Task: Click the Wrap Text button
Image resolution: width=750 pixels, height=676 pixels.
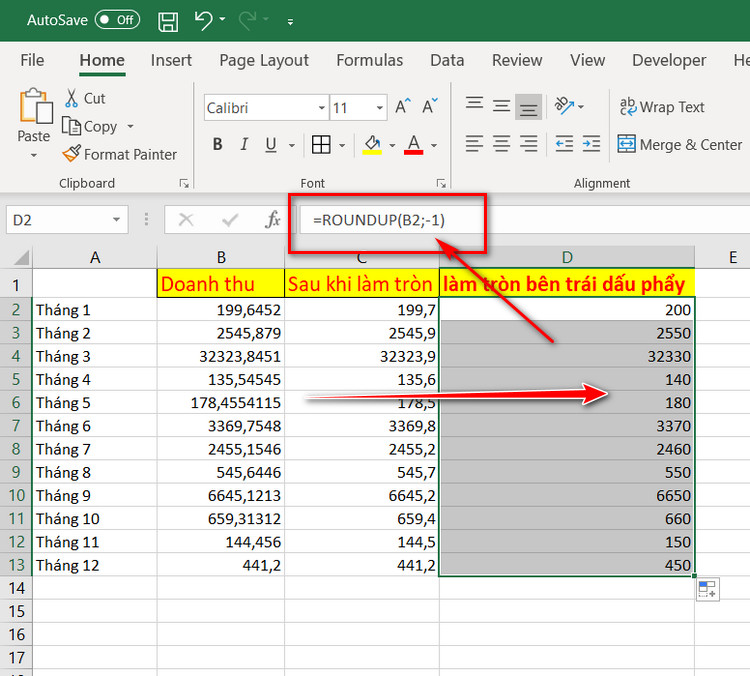Action: click(x=661, y=107)
